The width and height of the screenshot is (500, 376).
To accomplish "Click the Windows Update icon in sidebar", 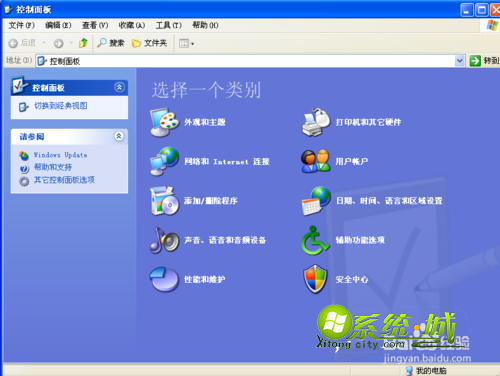I will tap(24, 155).
